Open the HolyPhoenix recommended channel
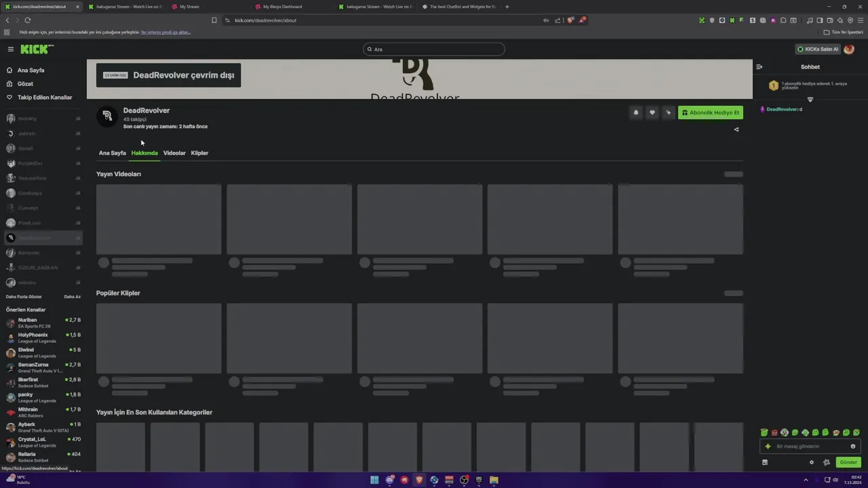Viewport: 868px width, 488px height. [43, 338]
